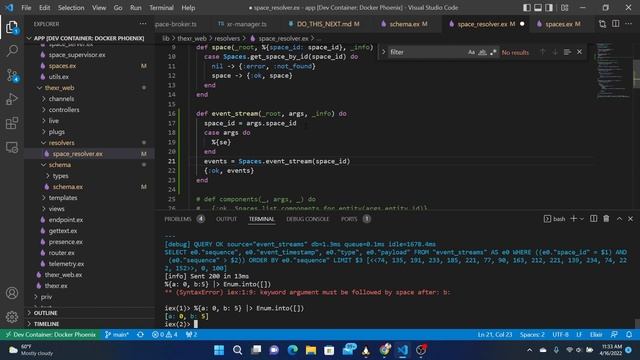
Task: Collapse the thexr_web folder
Action: click(59, 88)
